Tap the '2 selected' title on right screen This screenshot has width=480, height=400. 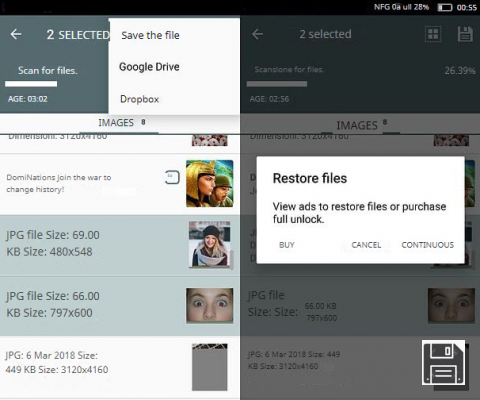(x=325, y=34)
